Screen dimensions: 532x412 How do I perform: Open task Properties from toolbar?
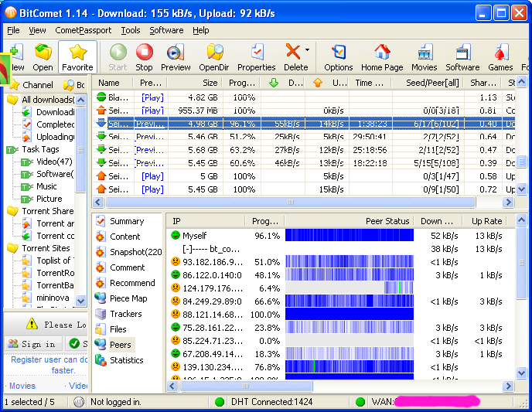click(257, 57)
